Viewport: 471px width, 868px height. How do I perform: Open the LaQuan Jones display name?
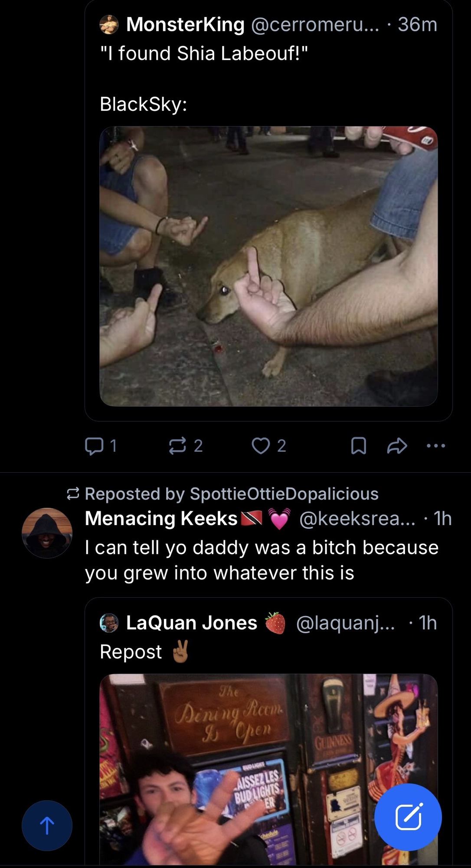191,623
